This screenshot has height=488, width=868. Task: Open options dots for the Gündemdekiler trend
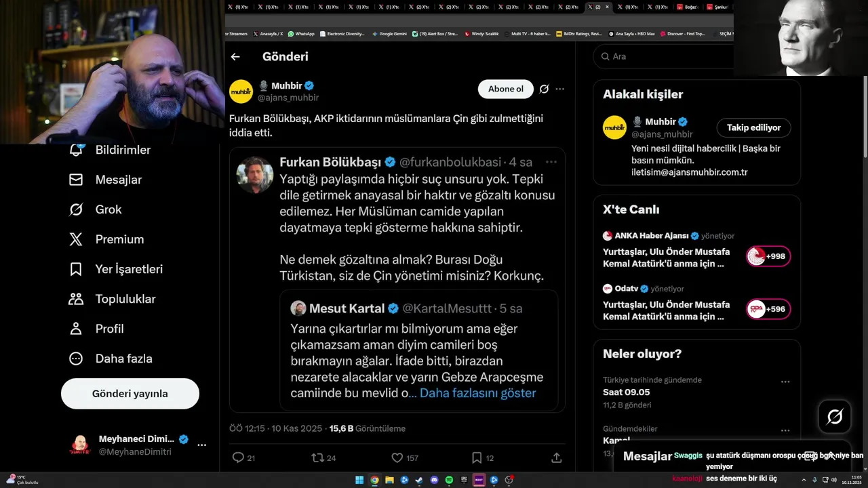pos(785,430)
